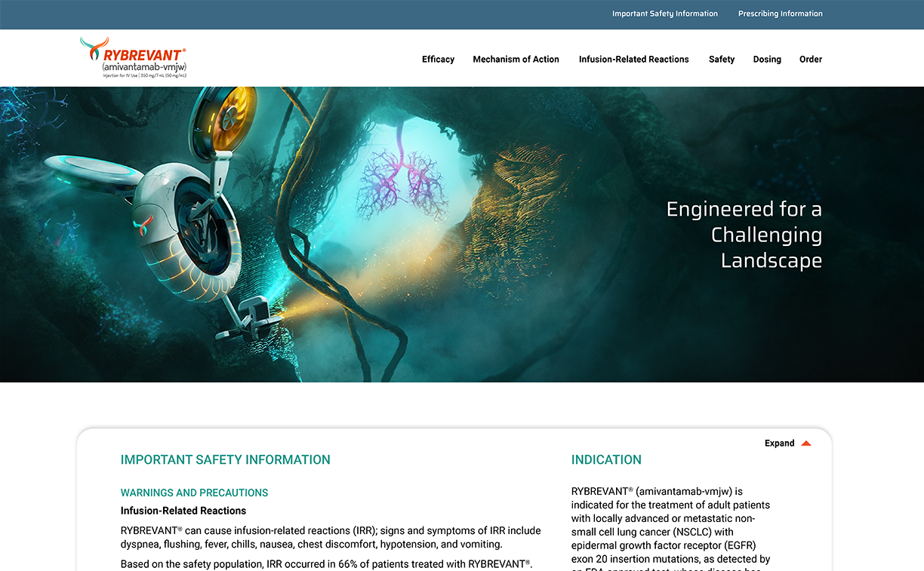This screenshot has width=924, height=571.
Task: Go to the Dosing page
Action: 767,59
